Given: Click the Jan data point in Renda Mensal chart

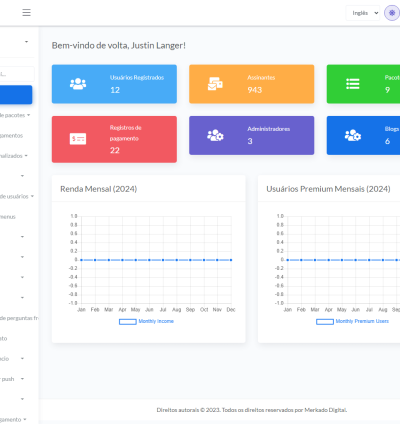Looking at the screenshot, I should pyautogui.click(x=81, y=260).
